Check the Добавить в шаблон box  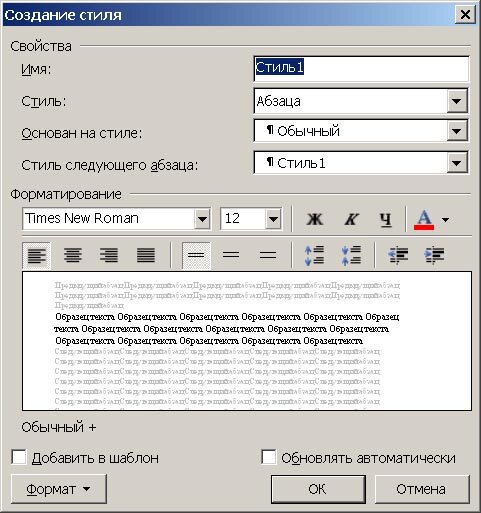coord(19,457)
